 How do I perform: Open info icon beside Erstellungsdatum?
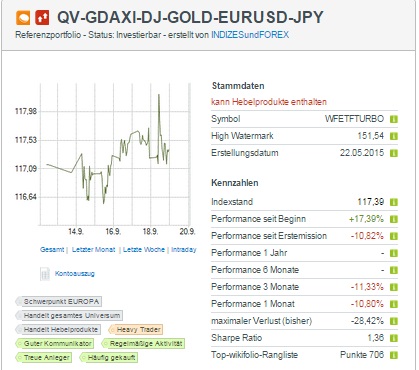[394, 153]
